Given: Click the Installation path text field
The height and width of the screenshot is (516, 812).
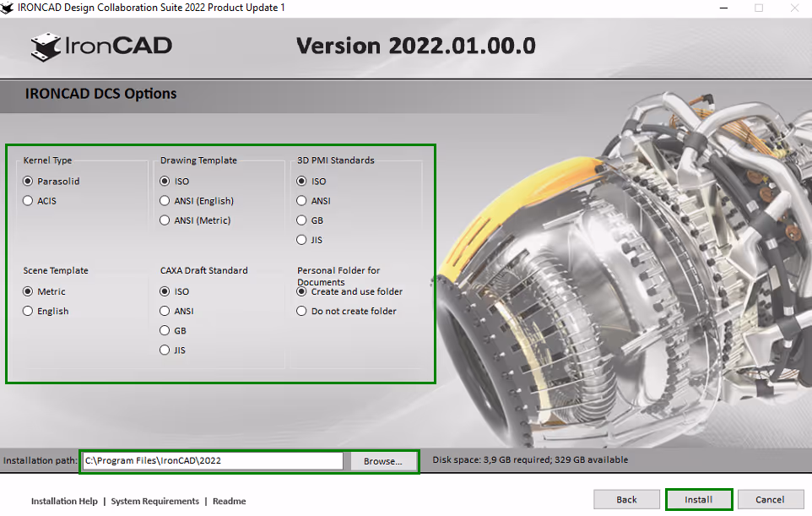Looking at the screenshot, I should point(213,460).
